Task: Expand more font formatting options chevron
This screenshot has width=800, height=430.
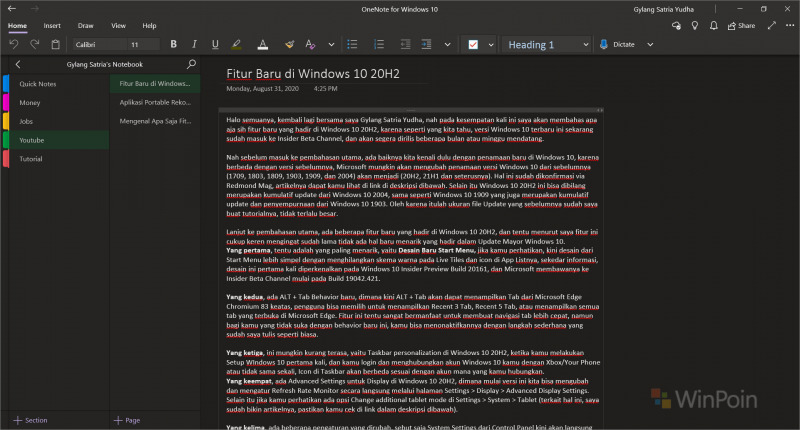Action: [x=331, y=44]
